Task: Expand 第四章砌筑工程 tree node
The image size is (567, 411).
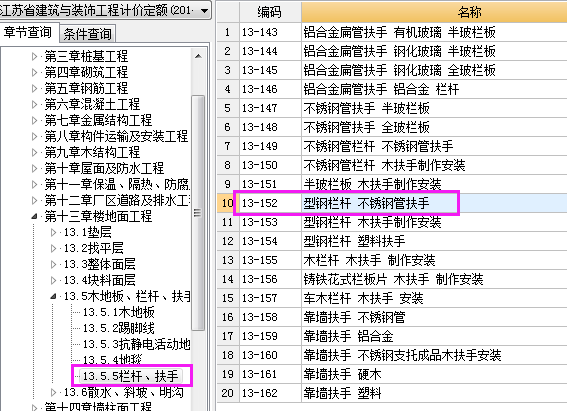Action: point(34,72)
